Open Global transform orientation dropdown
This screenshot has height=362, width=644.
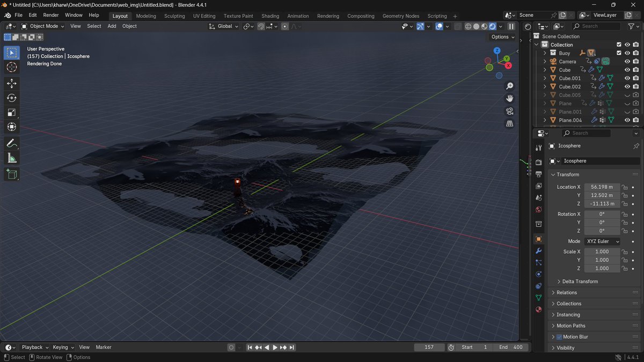point(223,26)
